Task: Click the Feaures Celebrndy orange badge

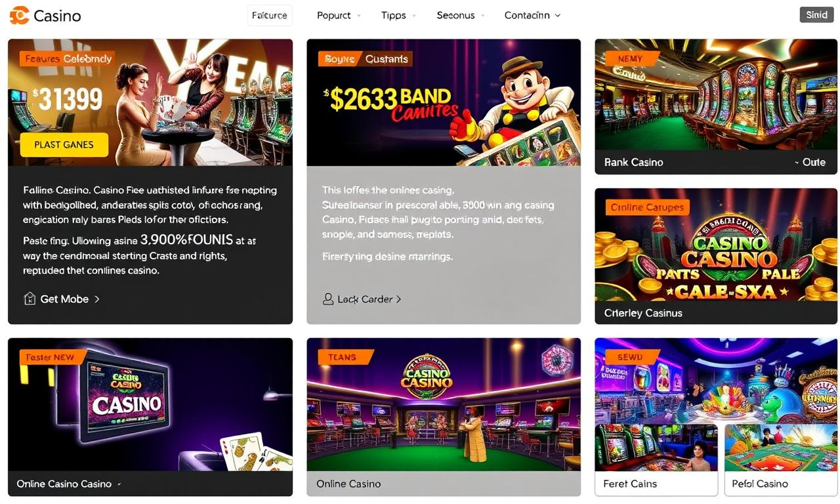Action: tap(68, 59)
